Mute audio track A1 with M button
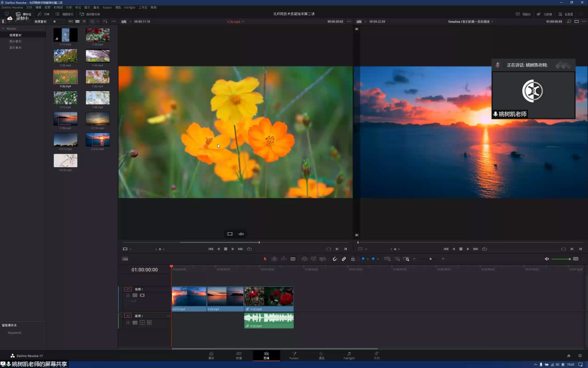The width and height of the screenshot is (588, 368). (149, 323)
